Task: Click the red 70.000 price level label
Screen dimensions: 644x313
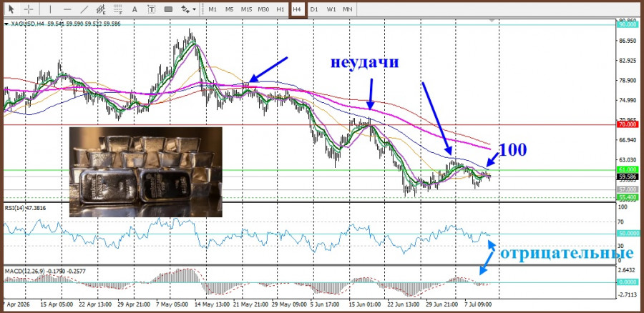Action: tap(627, 124)
